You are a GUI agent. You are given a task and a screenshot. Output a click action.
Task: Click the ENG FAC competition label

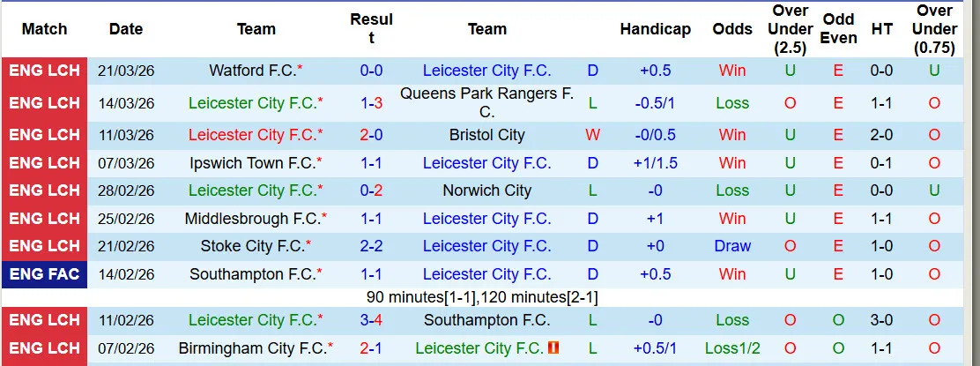coord(44,274)
